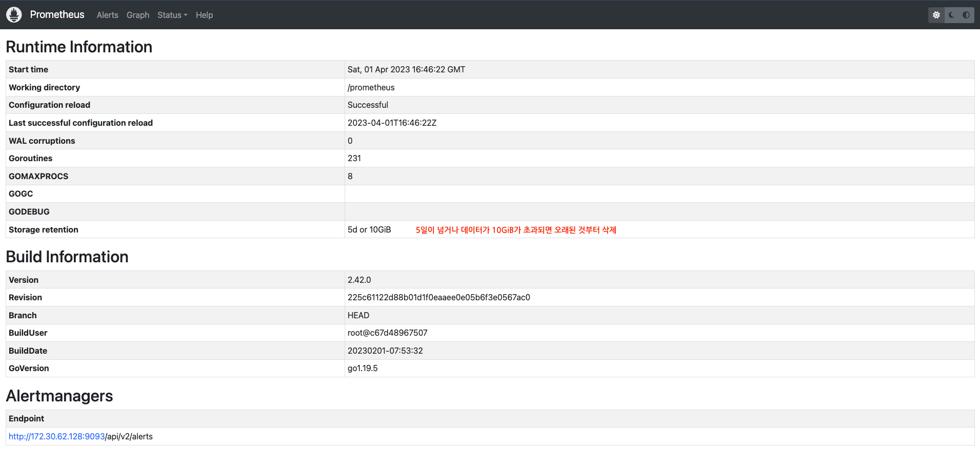The image size is (980, 463).
Task: Click the Revision row label
Action: [25, 298]
